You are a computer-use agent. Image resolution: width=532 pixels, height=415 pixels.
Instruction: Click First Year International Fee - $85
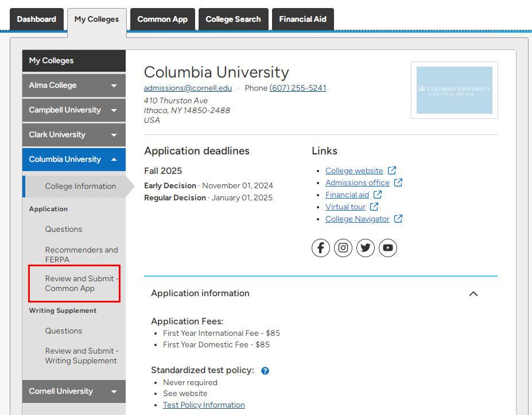pos(222,333)
